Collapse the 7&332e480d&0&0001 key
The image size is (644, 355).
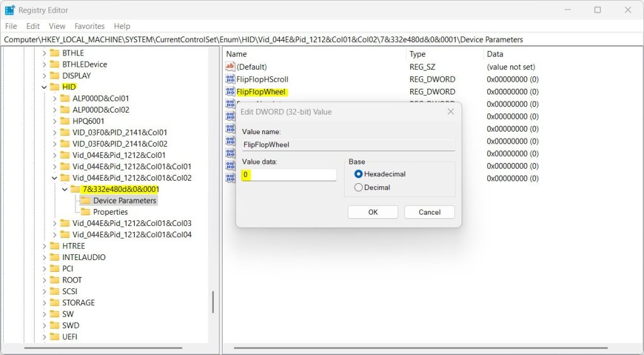pos(65,189)
